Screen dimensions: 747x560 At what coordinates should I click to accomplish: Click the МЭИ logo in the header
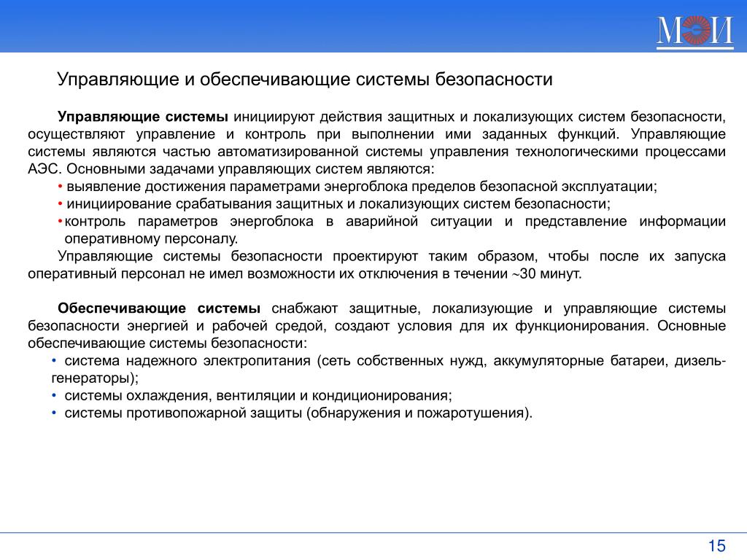click(695, 32)
